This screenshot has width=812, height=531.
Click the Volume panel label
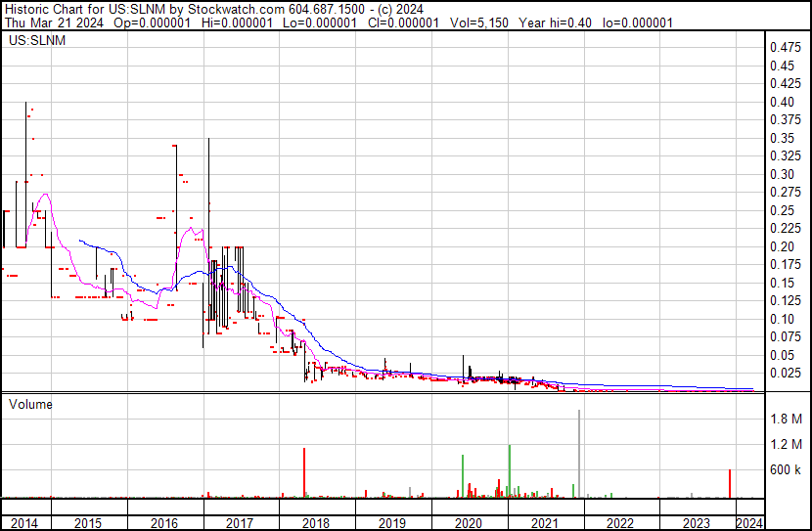tap(30, 404)
